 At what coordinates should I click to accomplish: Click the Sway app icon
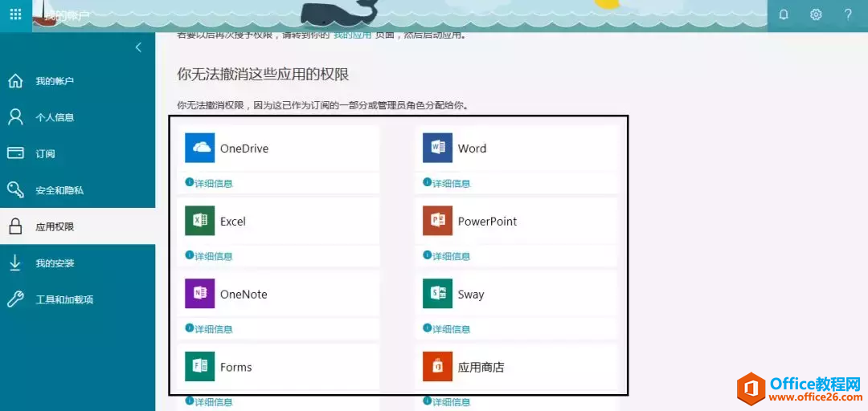click(437, 294)
